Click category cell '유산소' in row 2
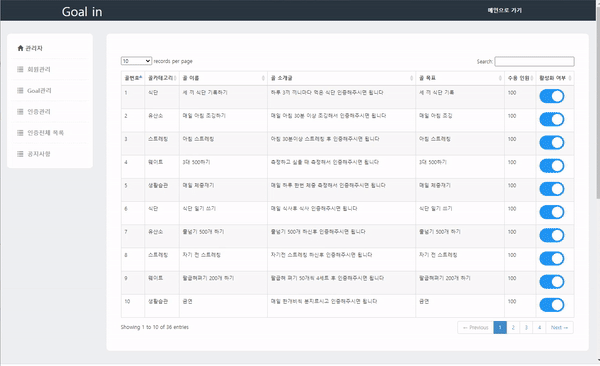Screen dimensions: 600x366 155,116
